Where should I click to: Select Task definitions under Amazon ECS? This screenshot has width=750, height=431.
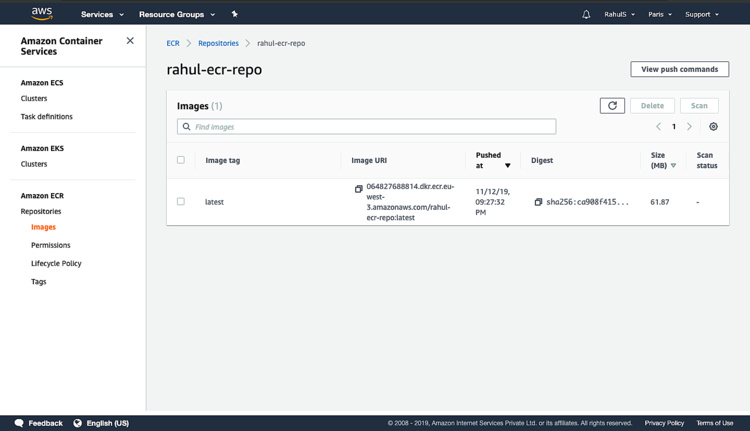pyautogui.click(x=47, y=117)
